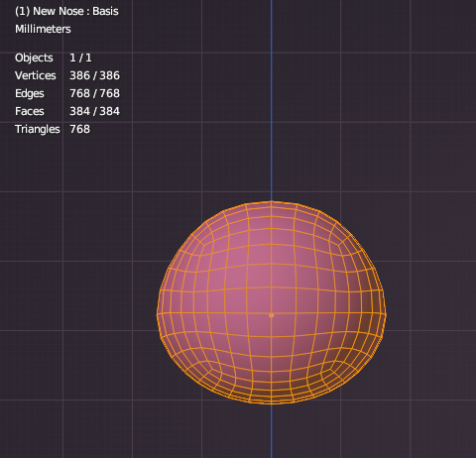Image resolution: width=476 pixels, height=458 pixels.
Task: Click the Triangles value '768'
Action: click(x=79, y=129)
